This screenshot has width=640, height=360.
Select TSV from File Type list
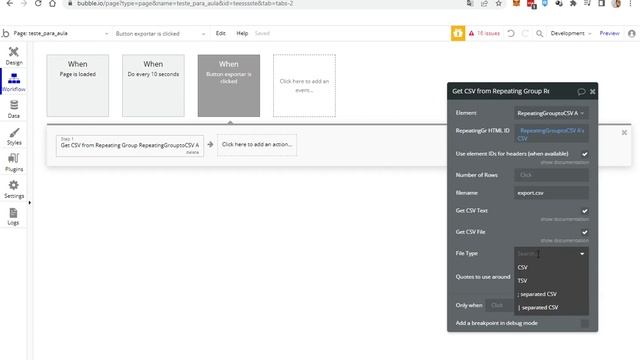pyautogui.click(x=551, y=281)
